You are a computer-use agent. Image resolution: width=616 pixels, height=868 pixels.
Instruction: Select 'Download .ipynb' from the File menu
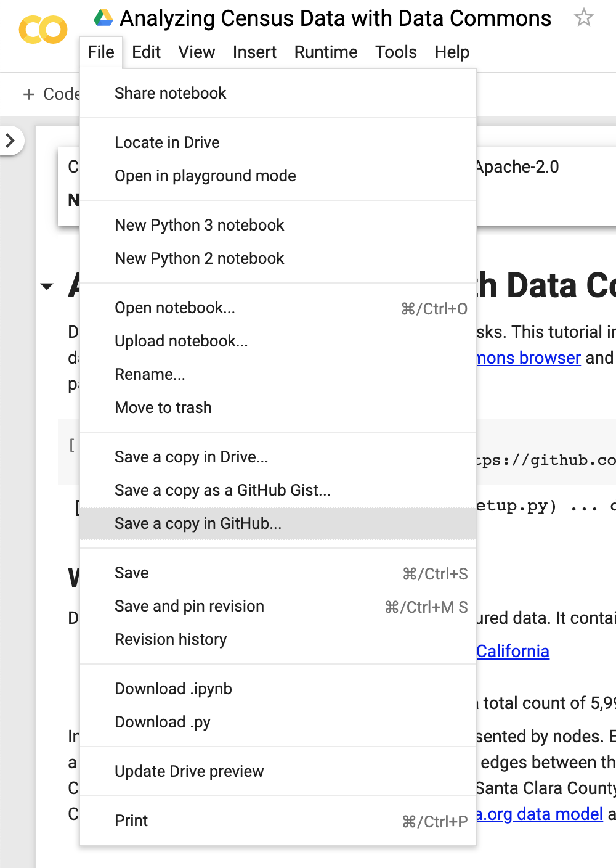click(x=172, y=689)
